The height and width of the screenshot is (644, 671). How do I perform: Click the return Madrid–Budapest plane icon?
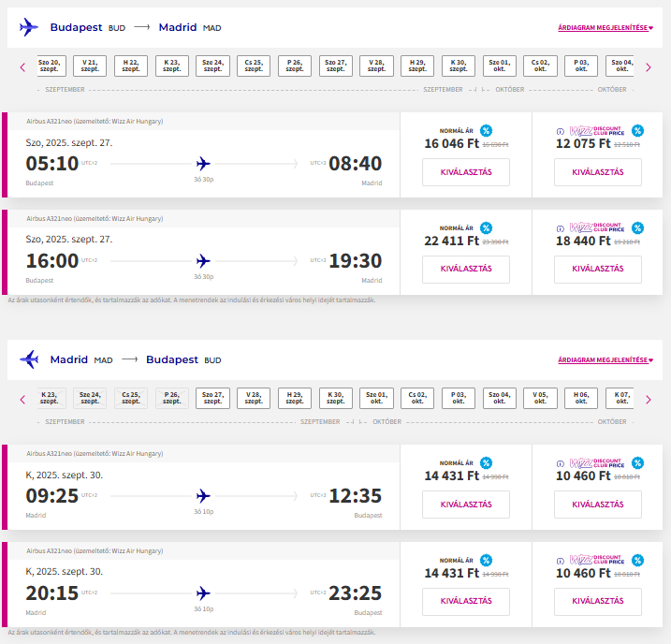[29, 359]
